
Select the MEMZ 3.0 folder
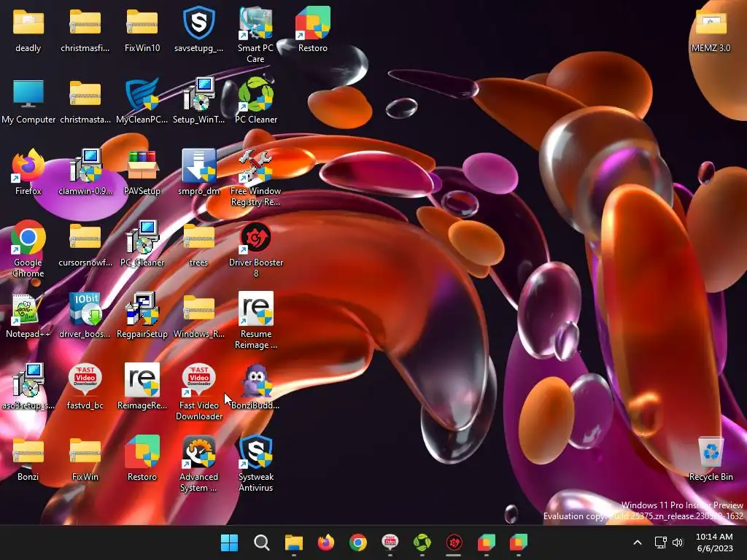(x=711, y=23)
